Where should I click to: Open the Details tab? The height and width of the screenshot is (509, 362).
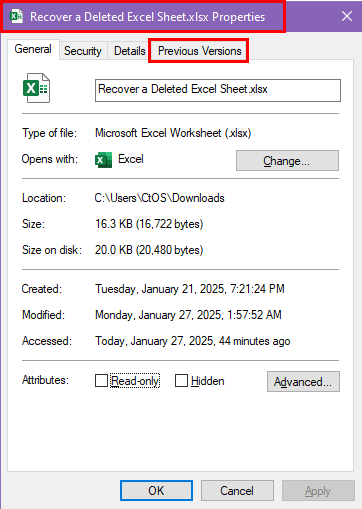coord(130,51)
